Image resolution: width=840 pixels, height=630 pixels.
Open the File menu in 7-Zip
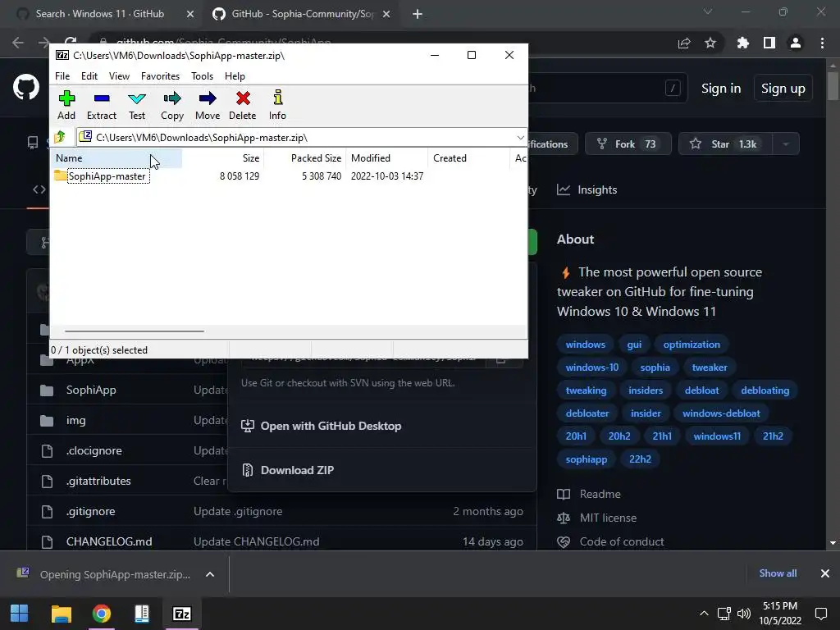click(x=62, y=76)
